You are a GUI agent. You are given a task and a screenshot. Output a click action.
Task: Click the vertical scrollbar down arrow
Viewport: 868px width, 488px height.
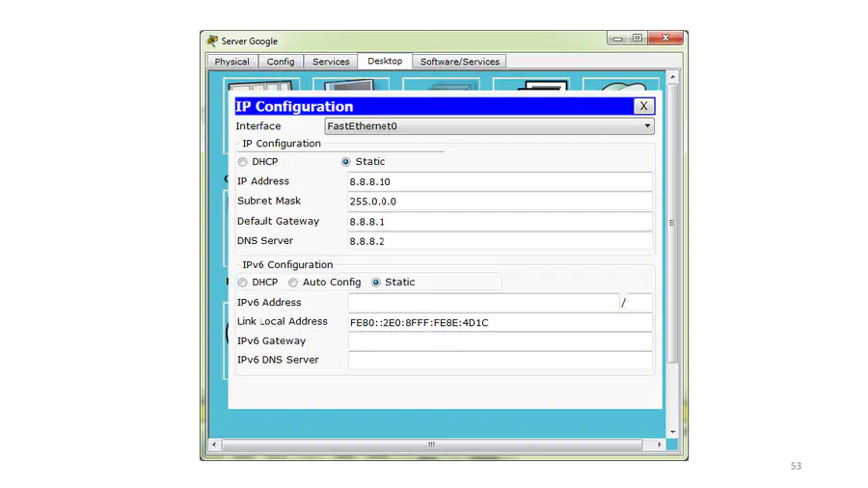672,432
